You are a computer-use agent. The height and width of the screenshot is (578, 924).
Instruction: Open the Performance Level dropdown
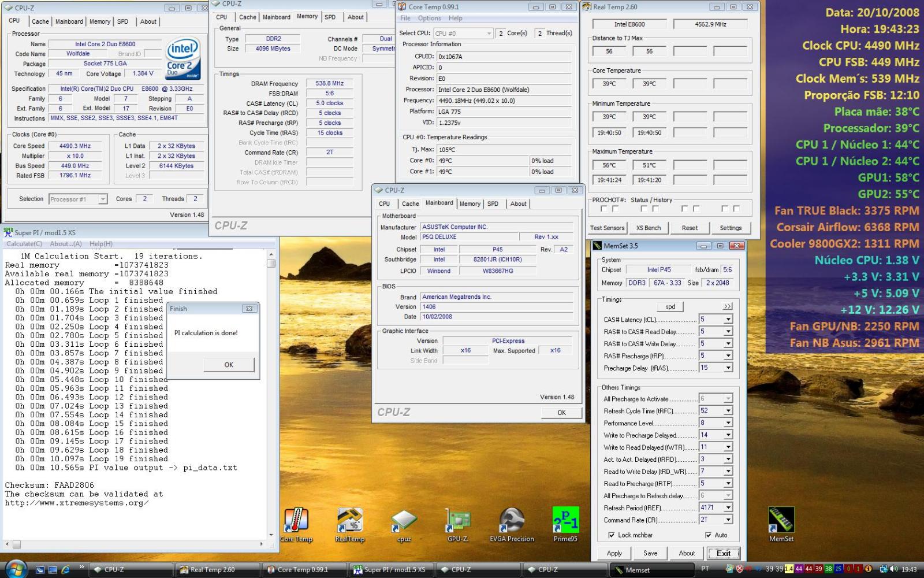pos(728,423)
